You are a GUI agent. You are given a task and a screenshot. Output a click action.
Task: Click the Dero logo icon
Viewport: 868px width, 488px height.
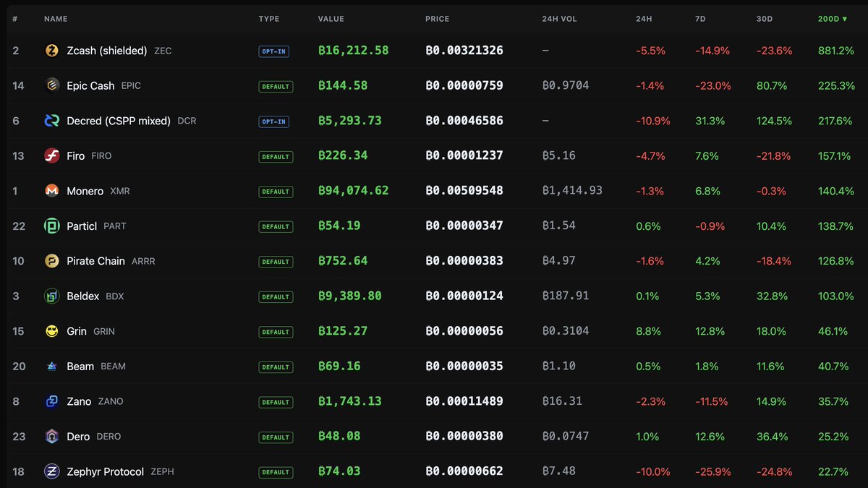pyautogui.click(x=52, y=436)
